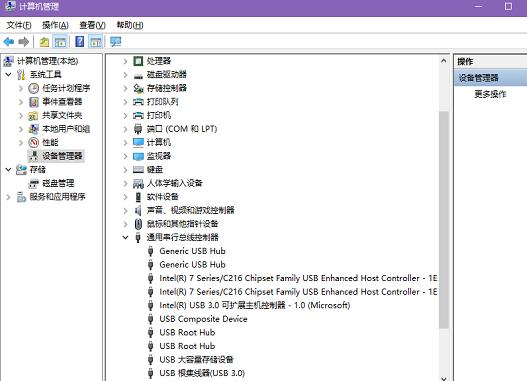527x381 pixels.
Task: Click the device list vertical scrollbar thumb
Action: 444,220
